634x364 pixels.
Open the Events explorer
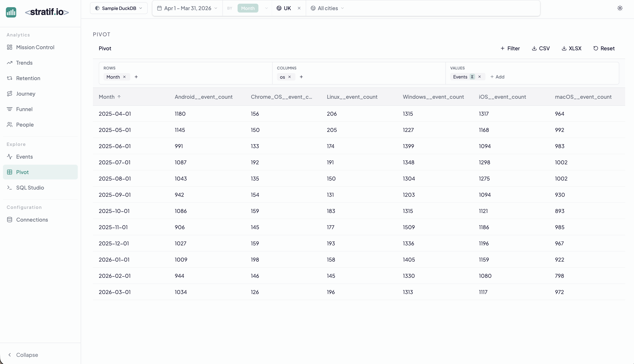coord(40,157)
